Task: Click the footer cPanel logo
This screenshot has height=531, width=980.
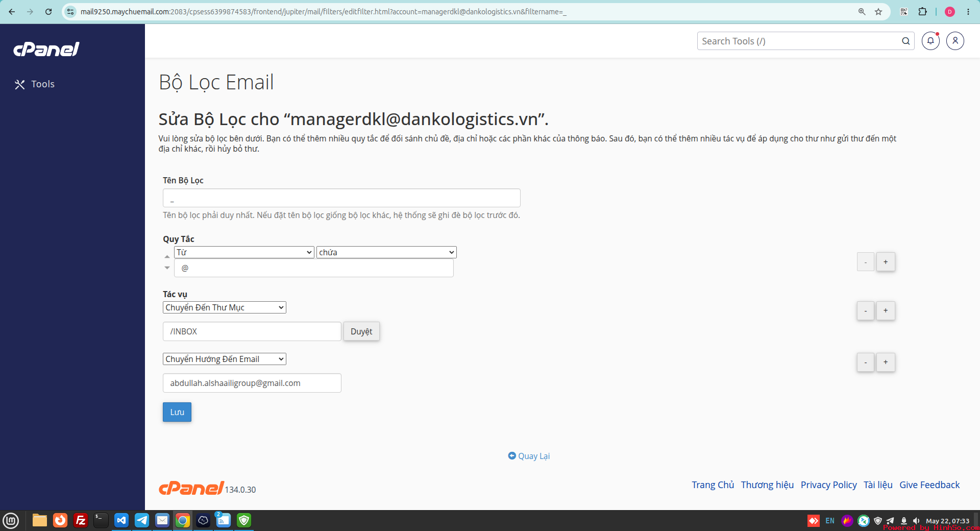Action: pyautogui.click(x=191, y=488)
